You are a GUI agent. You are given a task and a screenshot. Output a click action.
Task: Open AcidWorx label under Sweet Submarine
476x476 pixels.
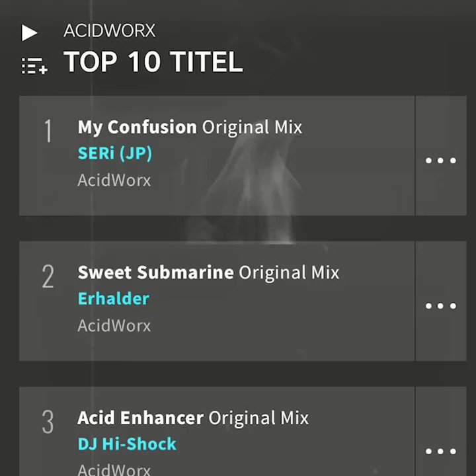point(114,325)
